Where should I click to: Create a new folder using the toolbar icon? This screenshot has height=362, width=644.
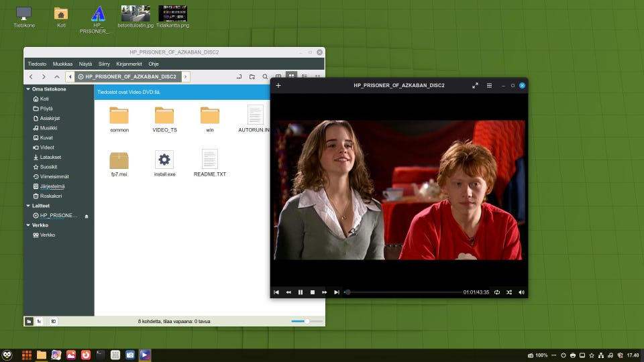[252, 77]
